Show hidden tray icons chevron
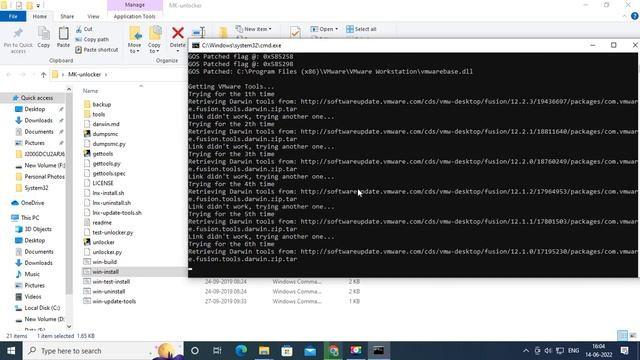 point(526,351)
